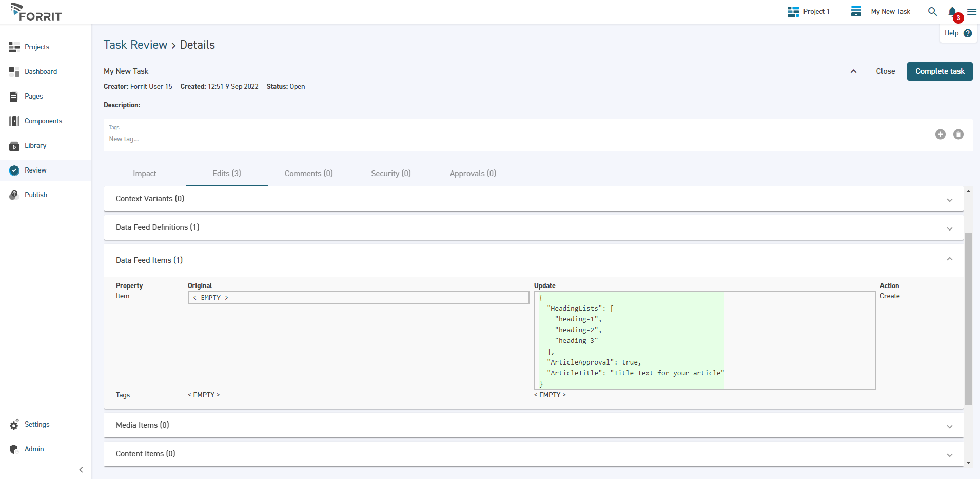Open the Dashboard section
The height and width of the screenshot is (479, 980).
tap(41, 71)
